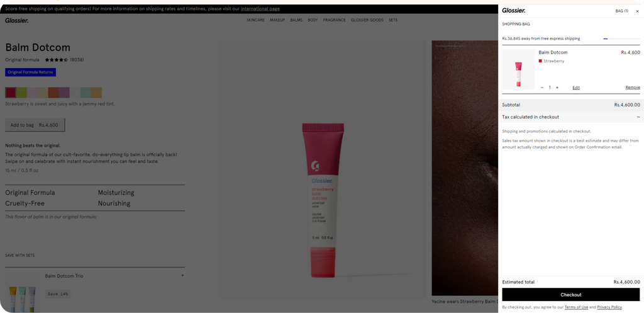
Task: Click the Original Formula Returns badge
Action: (30, 72)
